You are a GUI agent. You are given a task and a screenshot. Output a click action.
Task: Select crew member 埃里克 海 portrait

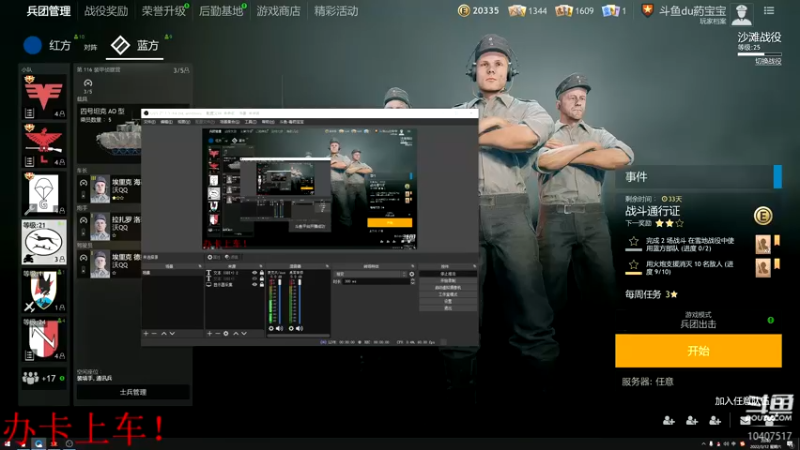coord(100,189)
